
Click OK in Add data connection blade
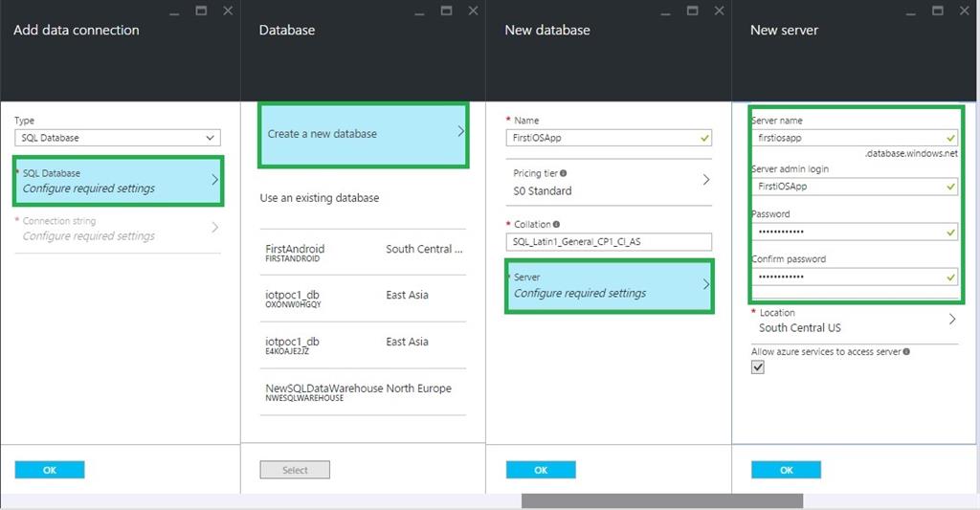point(50,470)
